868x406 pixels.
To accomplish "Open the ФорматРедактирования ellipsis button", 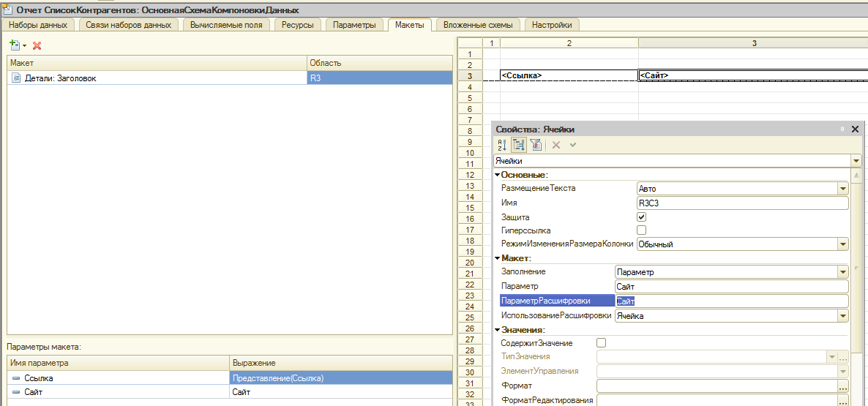I will tap(843, 400).
